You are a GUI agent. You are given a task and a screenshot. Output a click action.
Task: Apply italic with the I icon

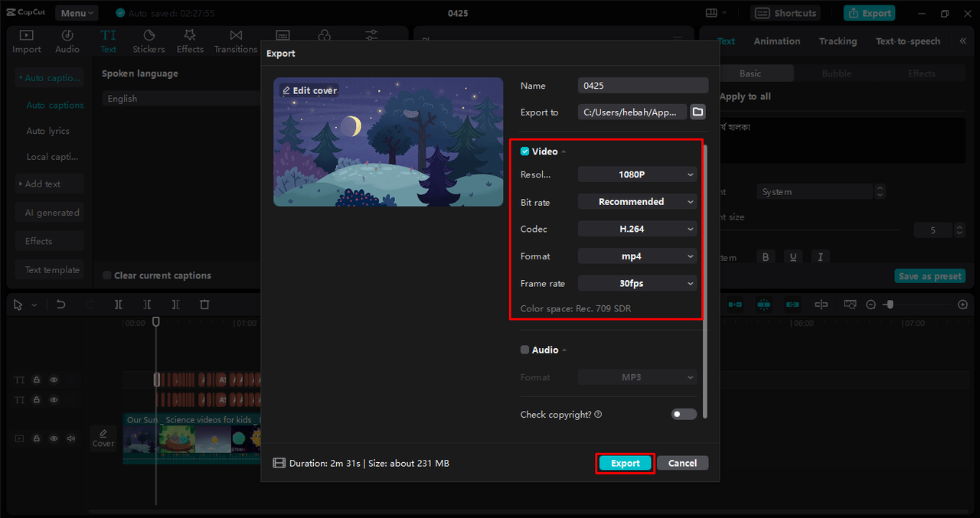pyautogui.click(x=821, y=257)
